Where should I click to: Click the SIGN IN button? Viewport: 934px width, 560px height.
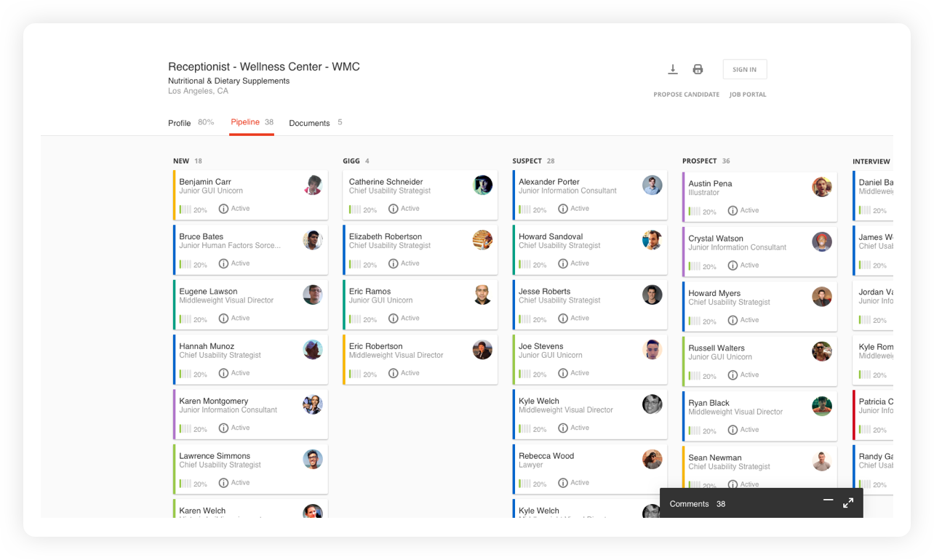click(x=744, y=69)
